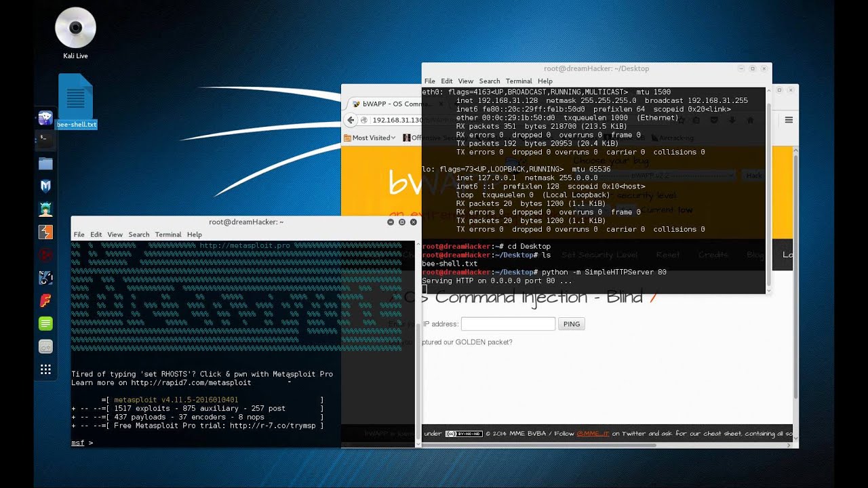The image size is (868, 488).
Task: Launch Burp Suite from the dock
Action: tap(45, 232)
